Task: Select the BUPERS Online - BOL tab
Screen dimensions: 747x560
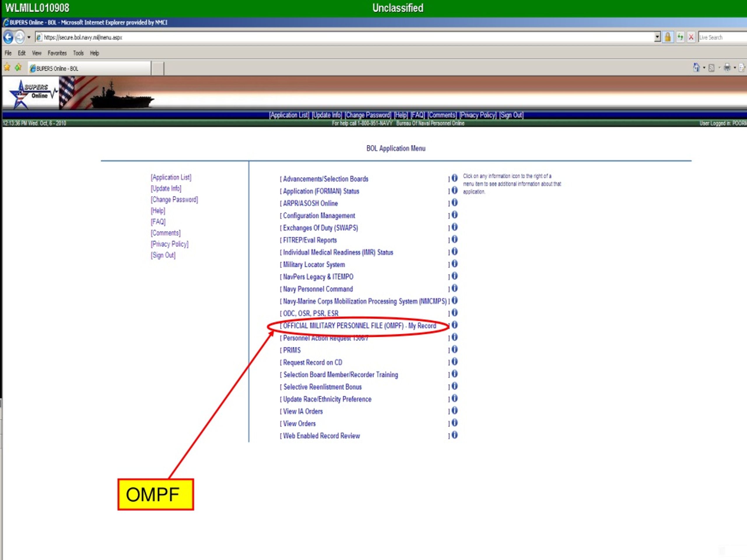Action: pyautogui.click(x=89, y=68)
